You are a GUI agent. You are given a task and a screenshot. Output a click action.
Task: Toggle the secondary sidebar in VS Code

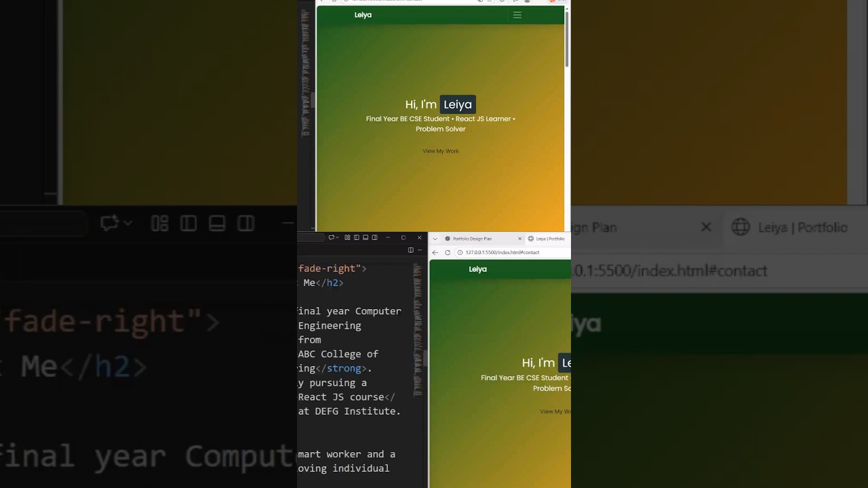click(374, 238)
